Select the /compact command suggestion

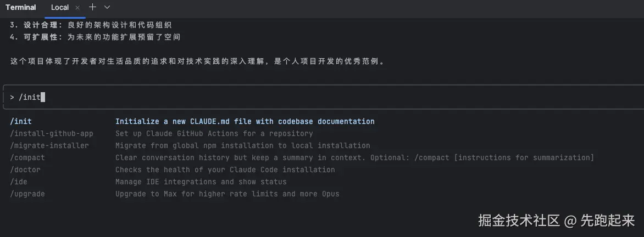[27, 157]
